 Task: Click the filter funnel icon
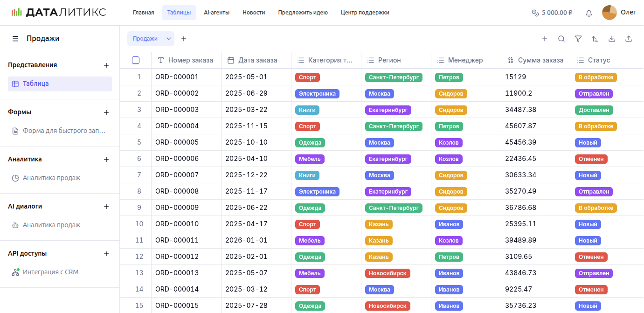click(x=578, y=39)
